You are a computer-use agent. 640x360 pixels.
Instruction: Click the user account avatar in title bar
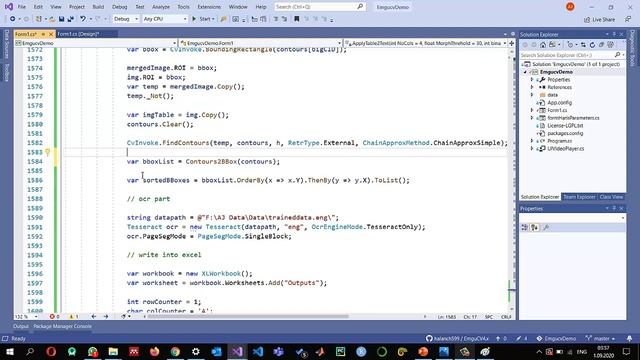570,7
